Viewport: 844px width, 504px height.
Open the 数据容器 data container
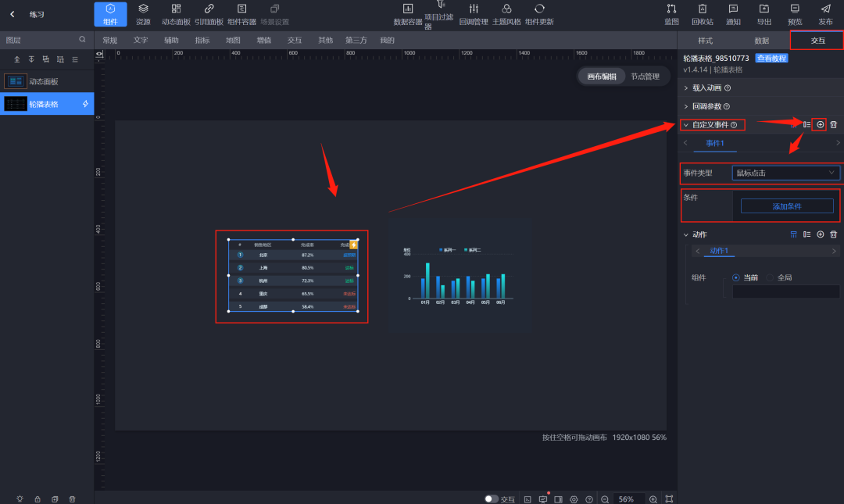[407, 15]
